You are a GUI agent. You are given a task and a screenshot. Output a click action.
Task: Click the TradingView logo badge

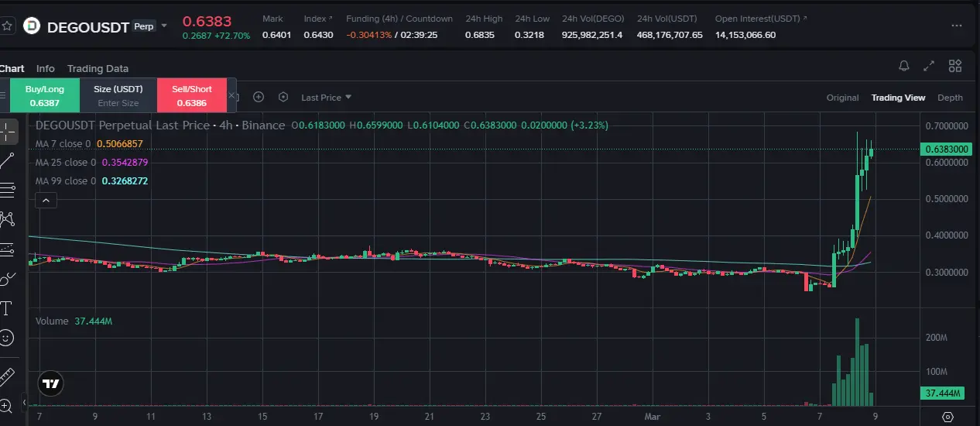coord(50,383)
